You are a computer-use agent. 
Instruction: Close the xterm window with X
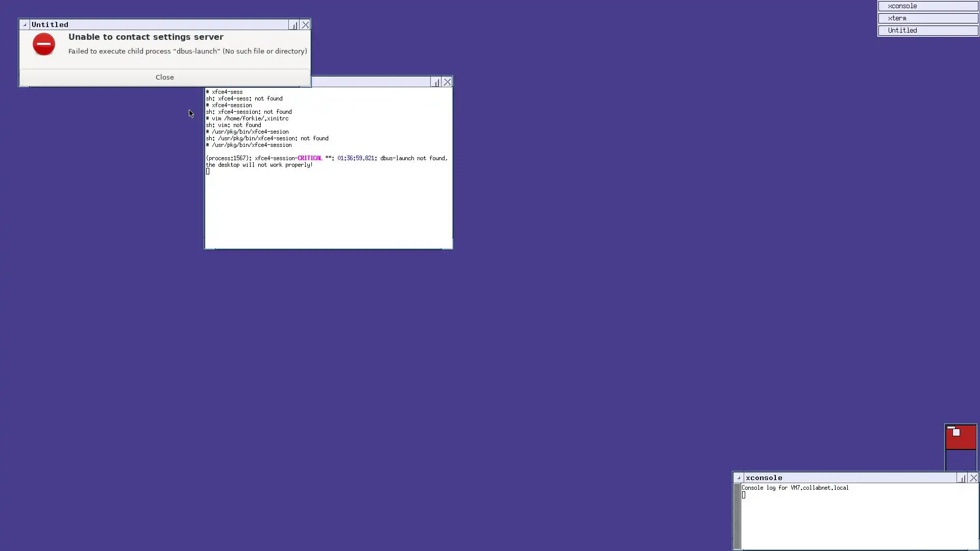pyautogui.click(x=447, y=82)
